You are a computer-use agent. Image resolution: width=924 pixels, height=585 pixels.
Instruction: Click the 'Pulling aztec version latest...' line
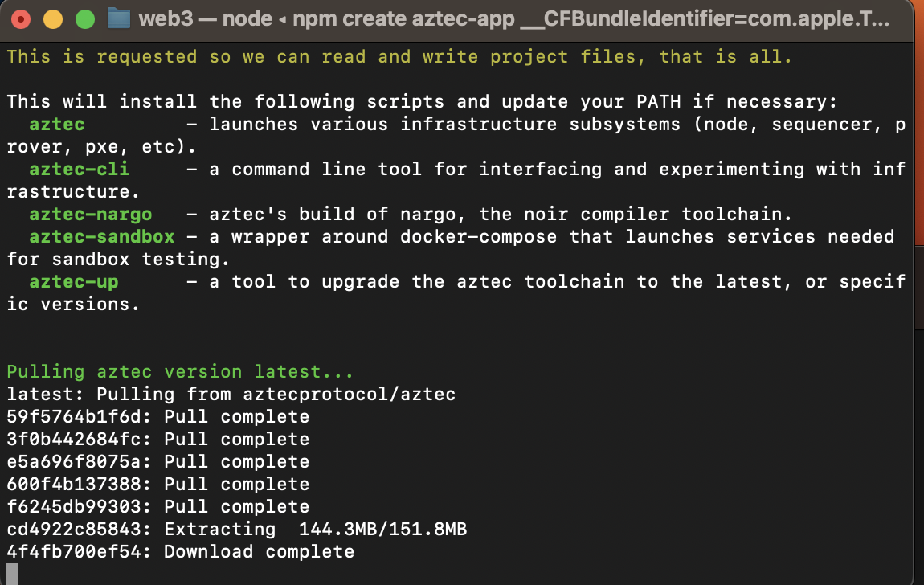(x=180, y=372)
